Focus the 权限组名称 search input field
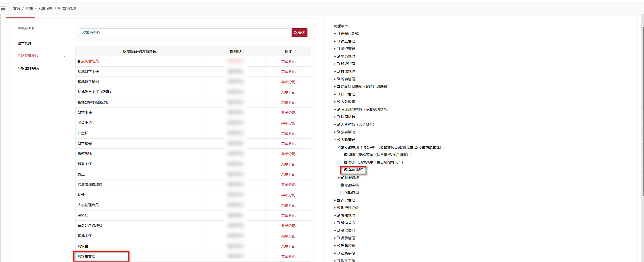644x262 pixels. pos(185,33)
